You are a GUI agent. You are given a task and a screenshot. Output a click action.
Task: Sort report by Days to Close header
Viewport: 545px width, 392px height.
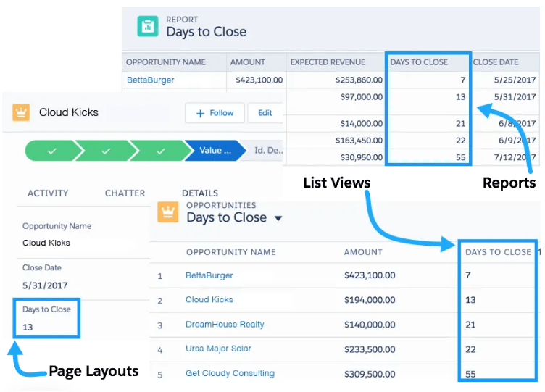[419, 62]
